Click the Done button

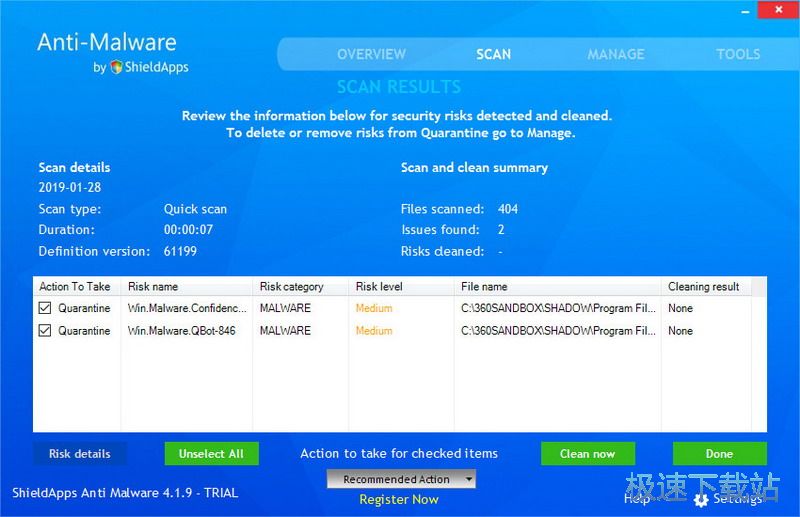(719, 454)
